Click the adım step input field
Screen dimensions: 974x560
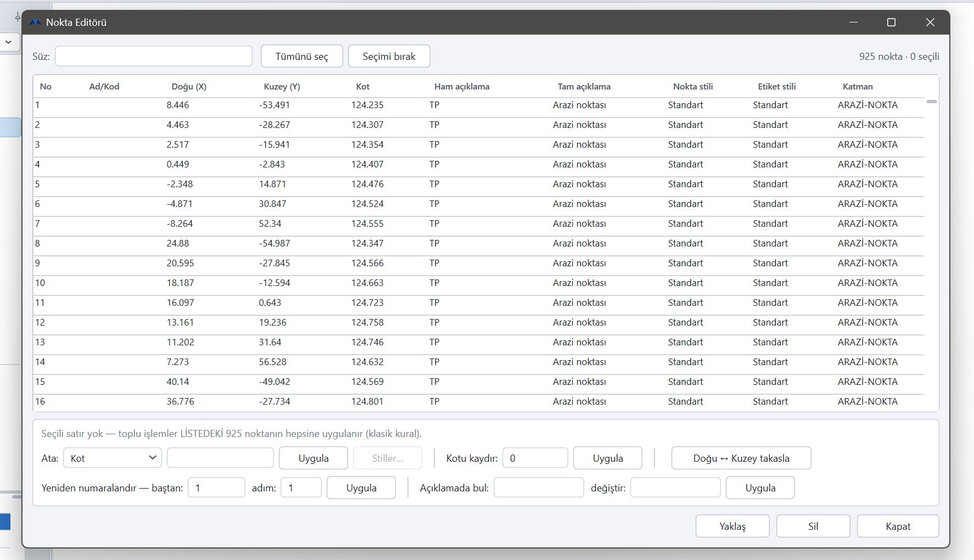(301, 488)
